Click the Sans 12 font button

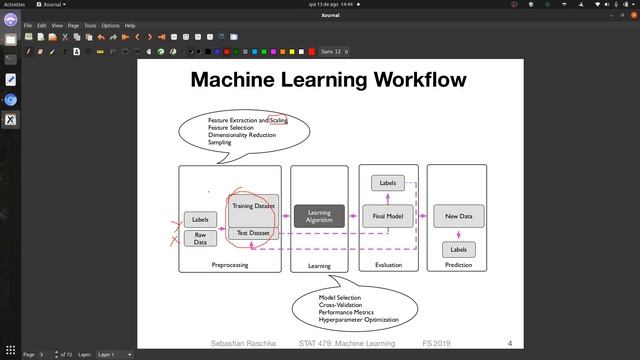334,52
